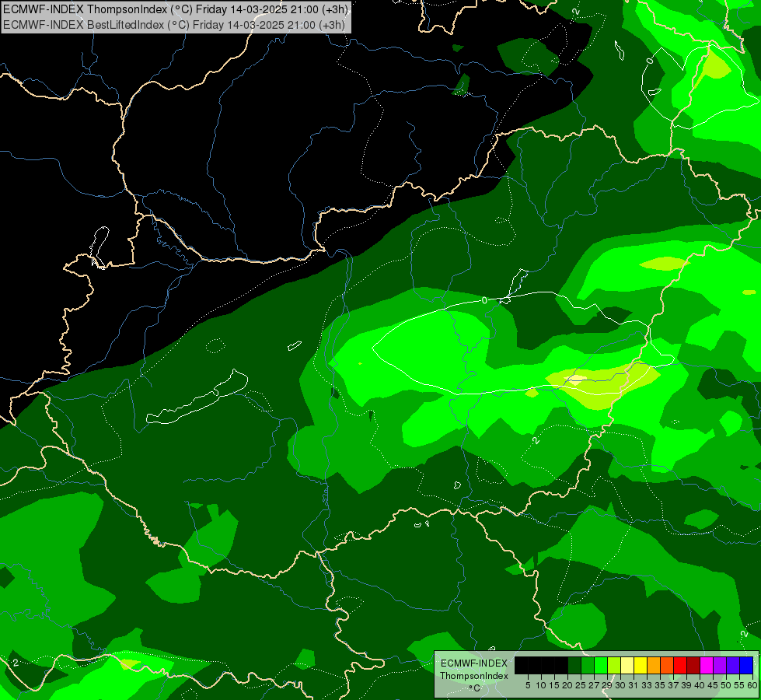Click the "°C" unit in the legend
761x700 pixels.
click(475, 688)
